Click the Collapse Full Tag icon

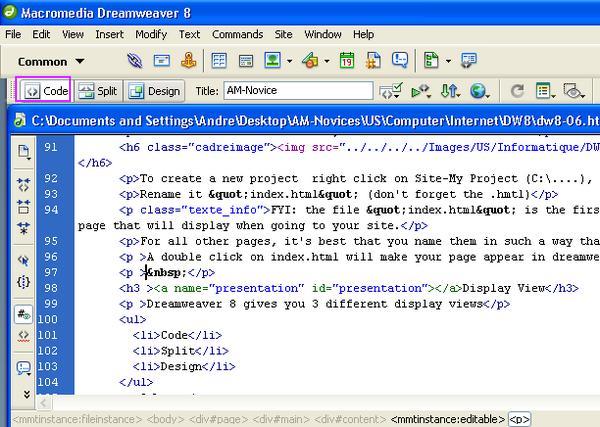[x=23, y=184]
